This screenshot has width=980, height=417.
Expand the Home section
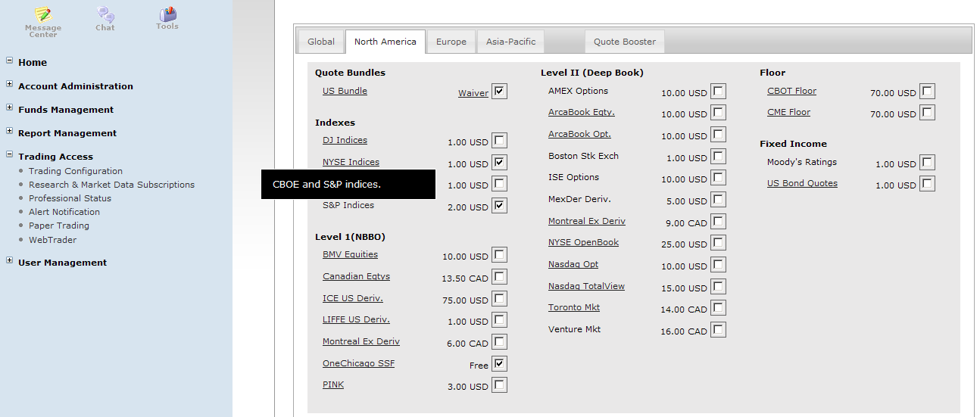tap(9, 61)
